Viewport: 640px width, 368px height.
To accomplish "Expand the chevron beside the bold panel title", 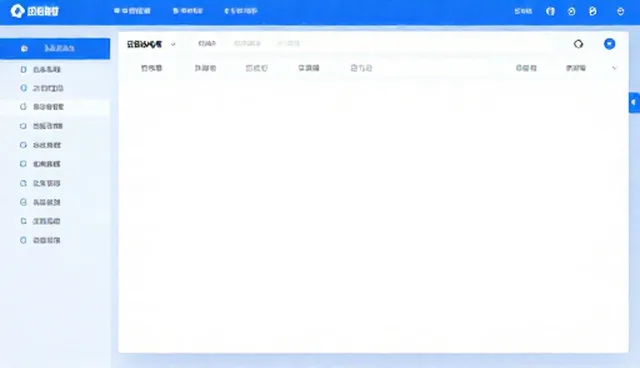I will pyautogui.click(x=173, y=44).
